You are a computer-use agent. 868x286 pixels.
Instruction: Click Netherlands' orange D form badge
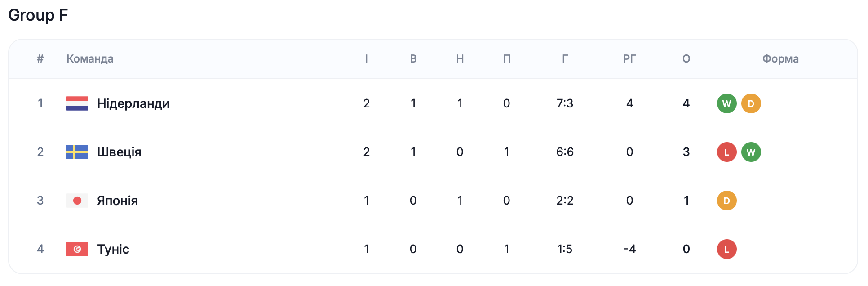pos(751,103)
